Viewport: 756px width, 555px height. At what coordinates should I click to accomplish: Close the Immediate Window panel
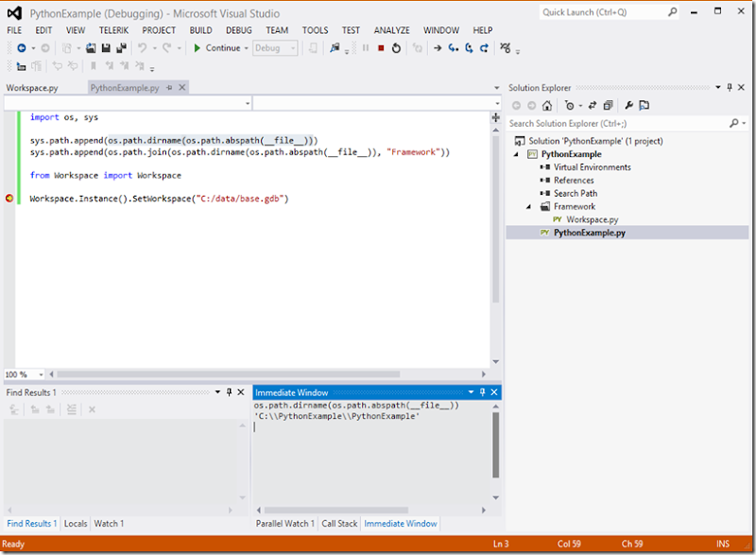point(493,392)
